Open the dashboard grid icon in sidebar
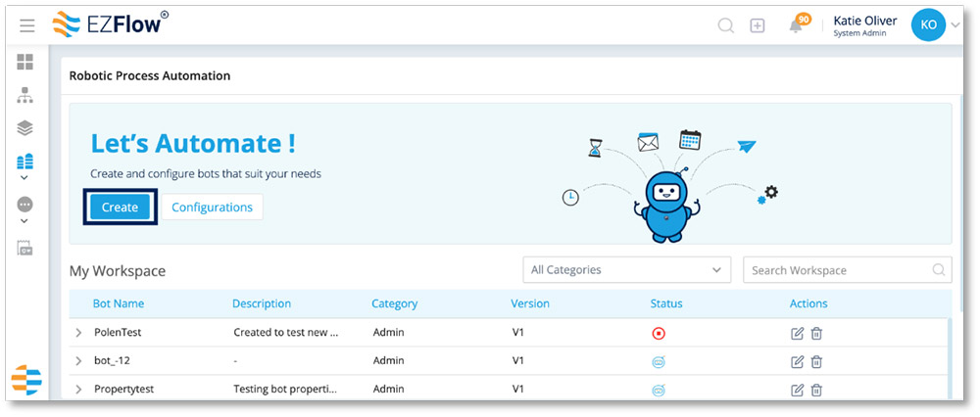980x417 pixels. 25,62
